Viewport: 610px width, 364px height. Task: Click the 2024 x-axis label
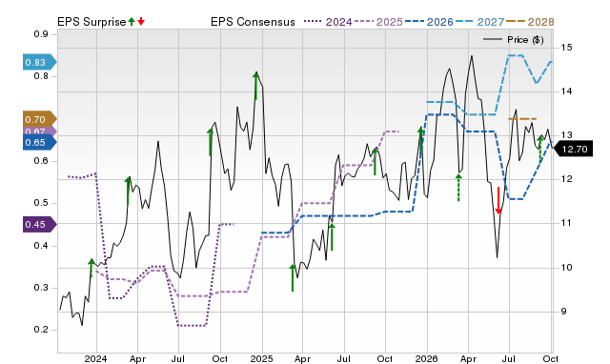(x=95, y=358)
